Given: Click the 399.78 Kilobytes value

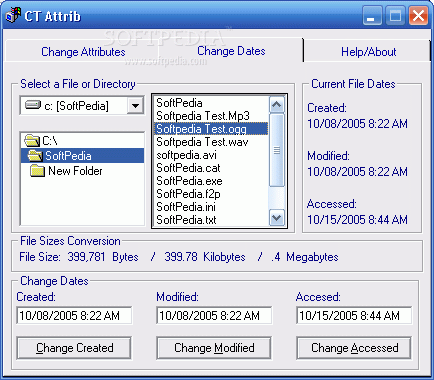Looking at the screenshot, I should (205, 257).
